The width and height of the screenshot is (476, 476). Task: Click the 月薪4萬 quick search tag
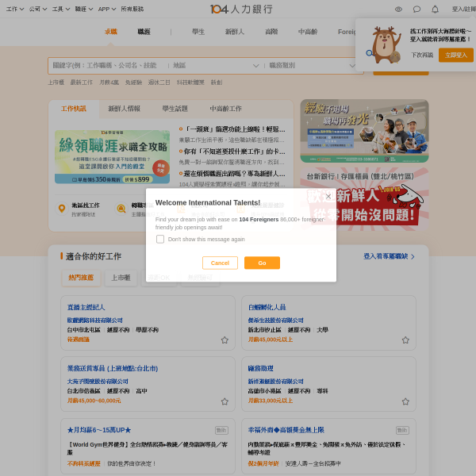click(x=109, y=83)
